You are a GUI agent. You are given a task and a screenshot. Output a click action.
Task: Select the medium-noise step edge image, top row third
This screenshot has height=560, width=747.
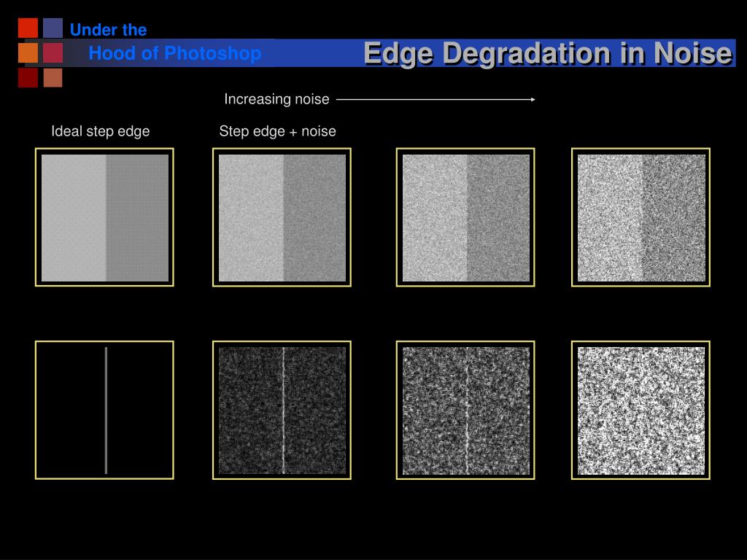pyautogui.click(x=465, y=217)
